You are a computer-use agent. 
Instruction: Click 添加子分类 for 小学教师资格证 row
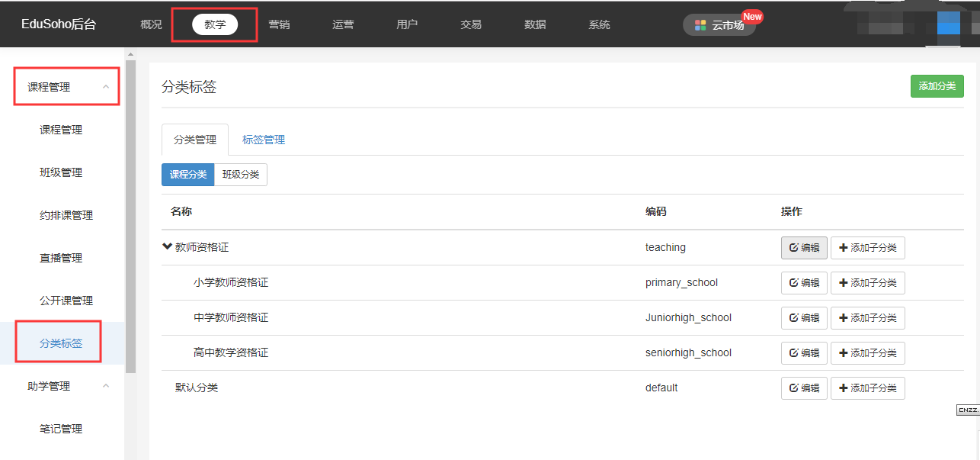867,283
